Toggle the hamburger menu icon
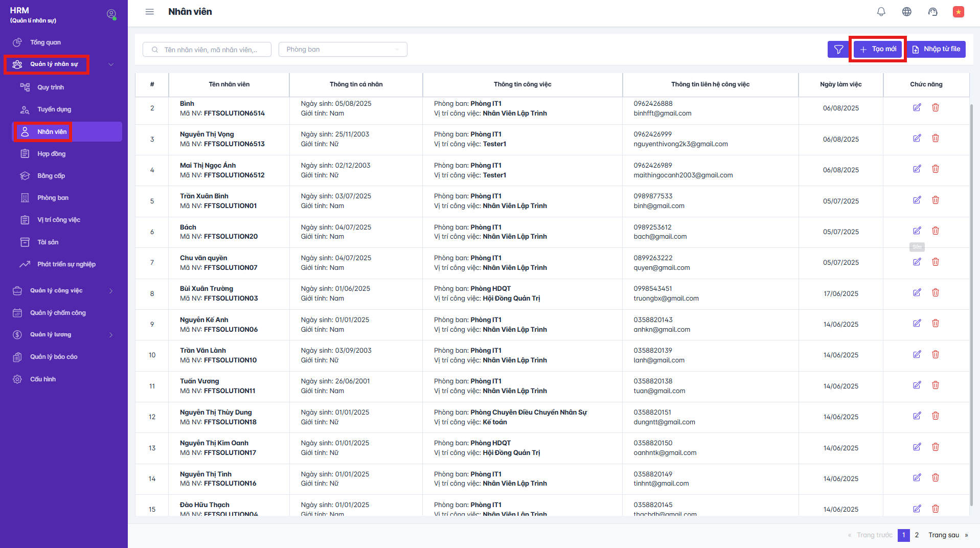The width and height of the screenshot is (980, 548). [x=149, y=12]
